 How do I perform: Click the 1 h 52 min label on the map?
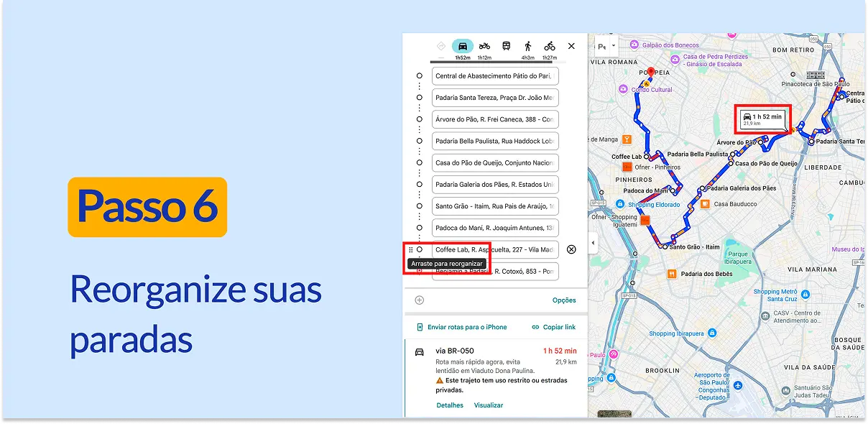tap(763, 116)
